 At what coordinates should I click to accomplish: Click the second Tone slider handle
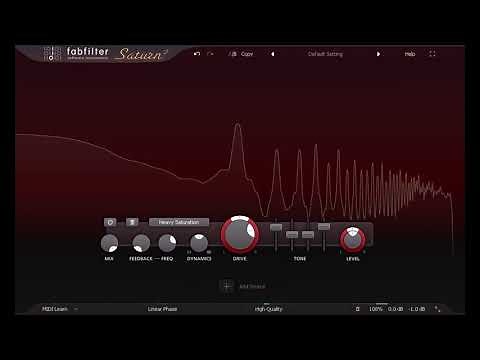292,235
